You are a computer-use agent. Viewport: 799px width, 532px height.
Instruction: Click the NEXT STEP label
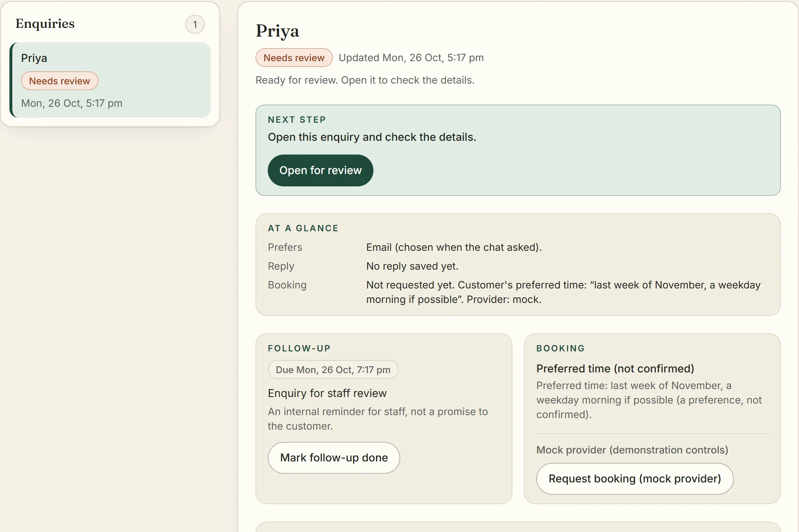coord(297,120)
